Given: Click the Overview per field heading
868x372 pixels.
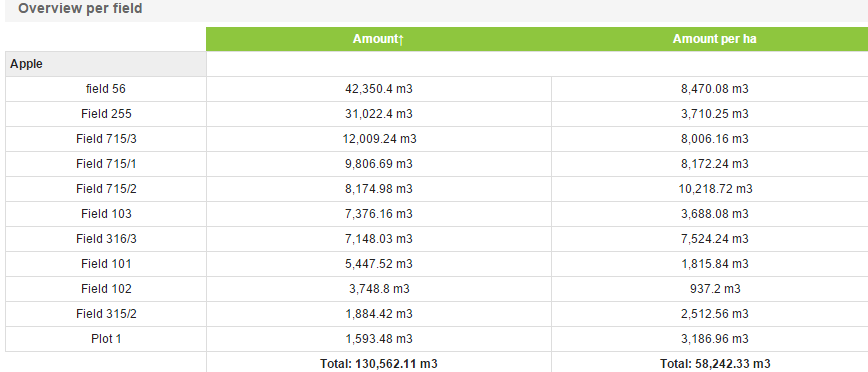Looking at the screenshot, I should pos(80,9).
